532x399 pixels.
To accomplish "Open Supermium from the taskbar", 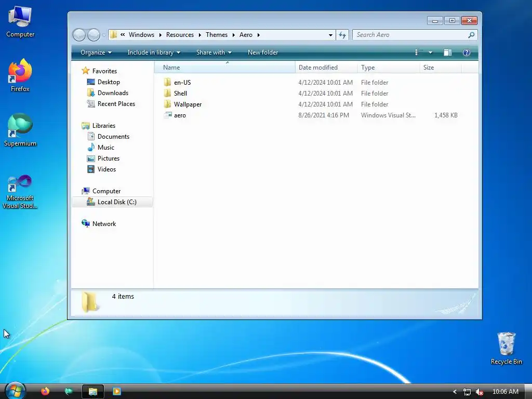I will pos(69,392).
